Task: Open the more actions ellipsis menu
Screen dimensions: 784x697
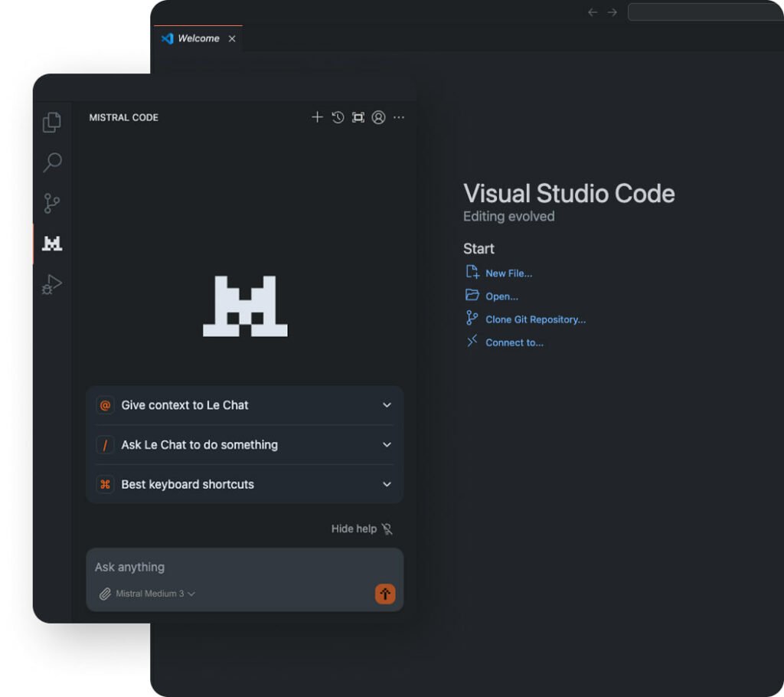Action: tap(399, 117)
